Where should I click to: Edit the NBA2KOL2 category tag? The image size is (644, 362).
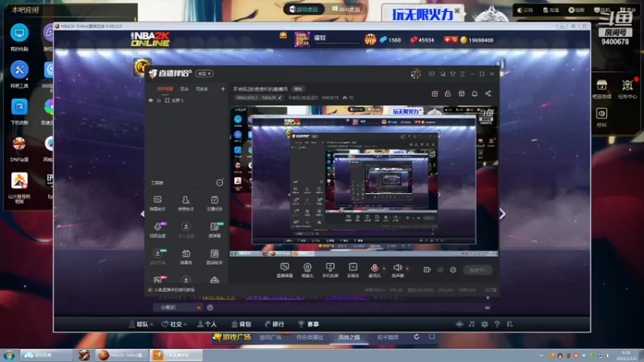259,97
